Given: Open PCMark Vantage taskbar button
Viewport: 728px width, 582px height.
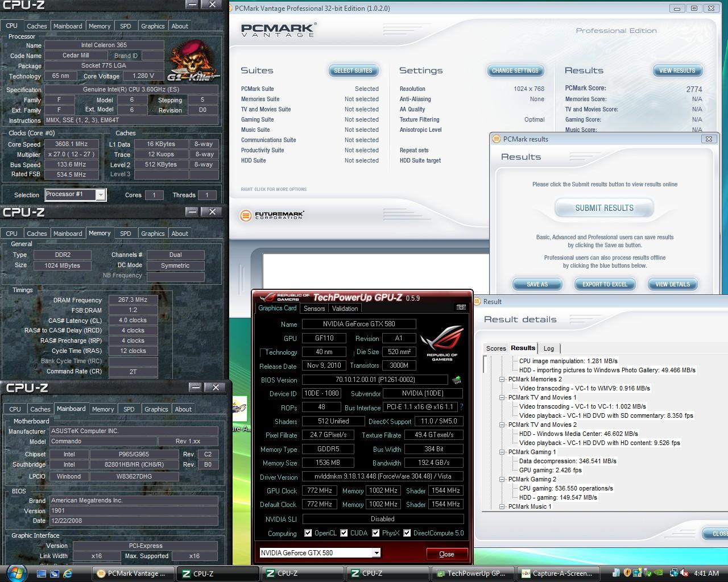Looking at the screenshot, I should [x=133, y=573].
